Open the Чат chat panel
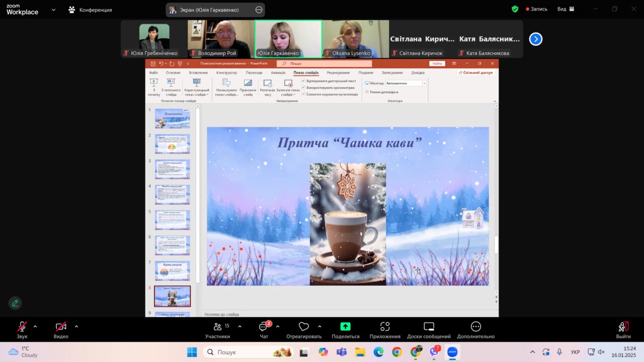Screen dimensions: 644x362 point(264,327)
